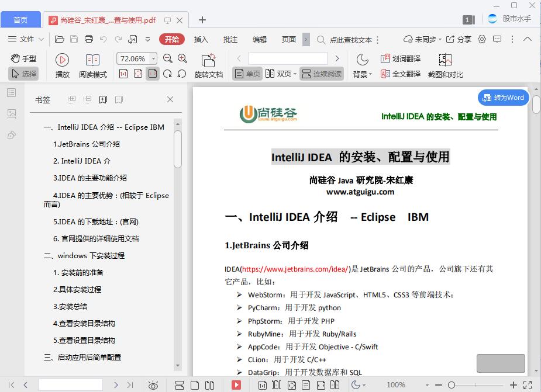Click the zoom slider handle
541x392 pixels.
tap(452, 385)
